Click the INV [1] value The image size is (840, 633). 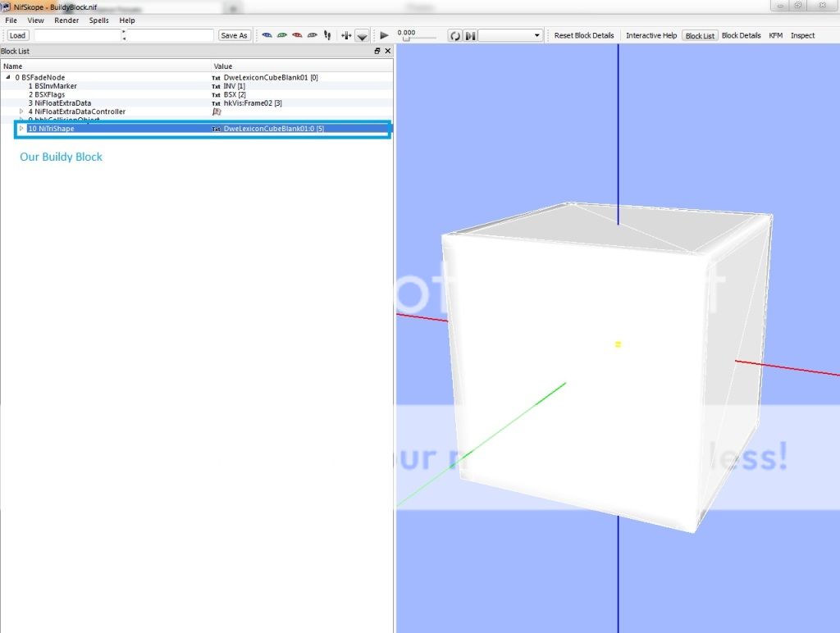pos(234,86)
